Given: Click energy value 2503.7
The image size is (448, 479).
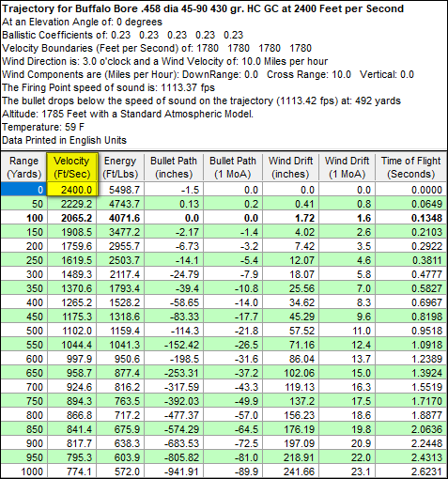Looking at the screenshot, I should [x=120, y=260].
